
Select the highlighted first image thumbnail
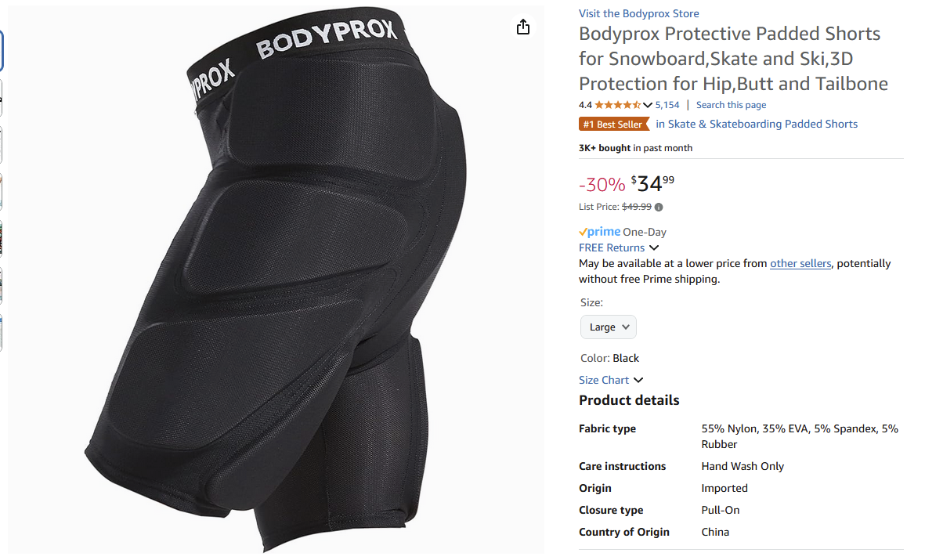pos(2,50)
